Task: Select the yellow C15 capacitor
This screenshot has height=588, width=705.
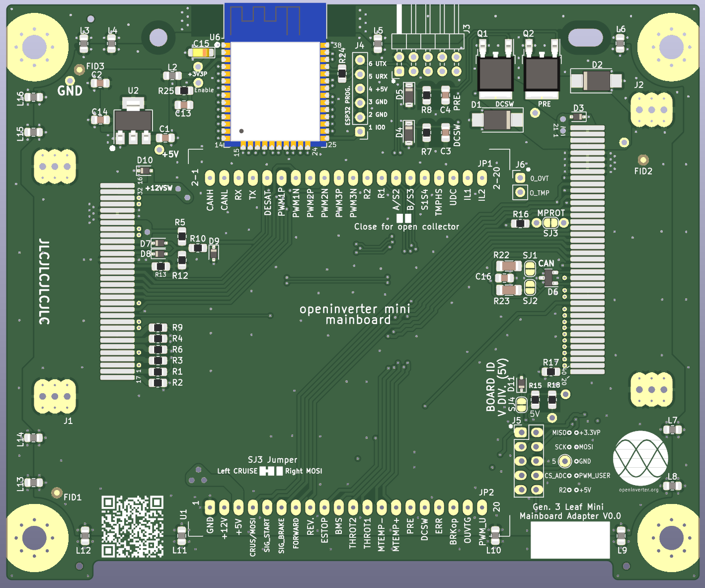Action: coord(201,53)
